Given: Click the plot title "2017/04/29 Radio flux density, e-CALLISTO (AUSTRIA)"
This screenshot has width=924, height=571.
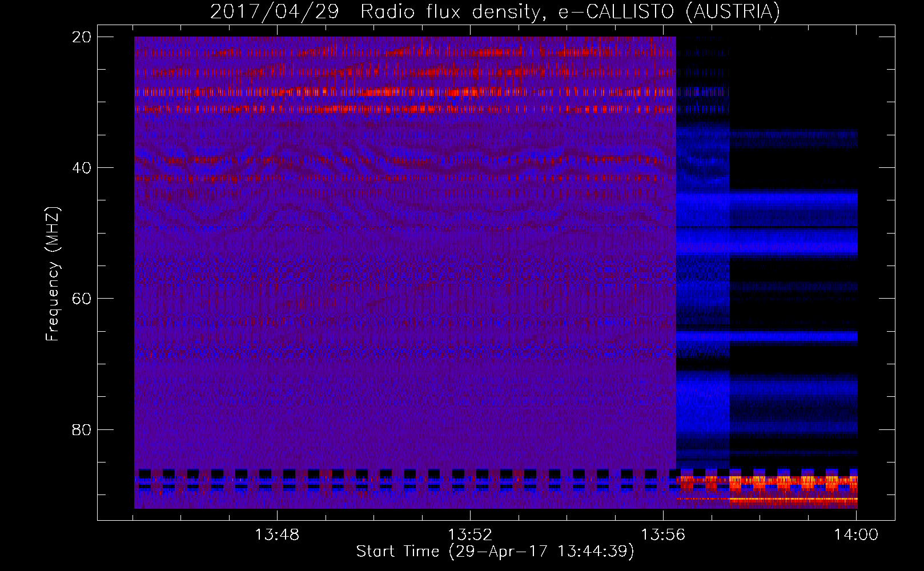Looking at the screenshot, I should [x=495, y=11].
